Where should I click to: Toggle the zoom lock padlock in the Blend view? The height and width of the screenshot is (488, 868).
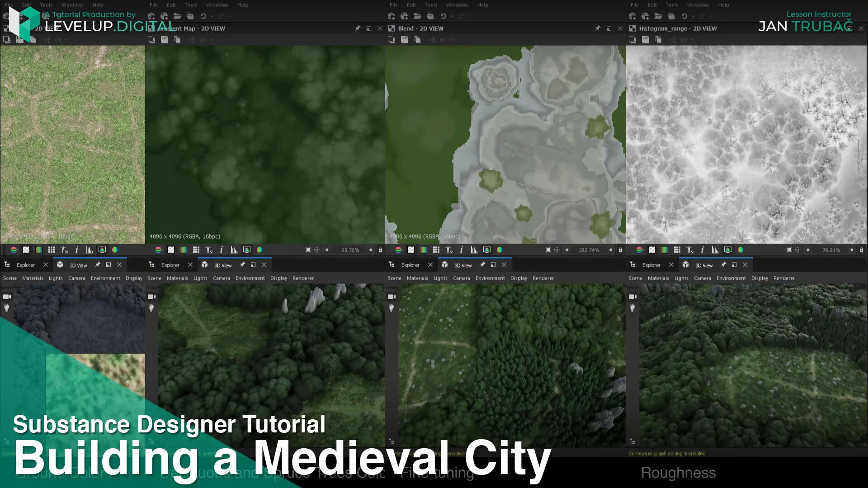tap(621, 249)
